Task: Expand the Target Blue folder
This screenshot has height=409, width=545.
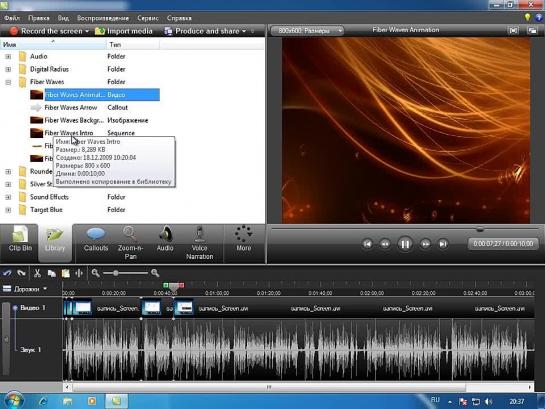Action: click(x=8, y=210)
